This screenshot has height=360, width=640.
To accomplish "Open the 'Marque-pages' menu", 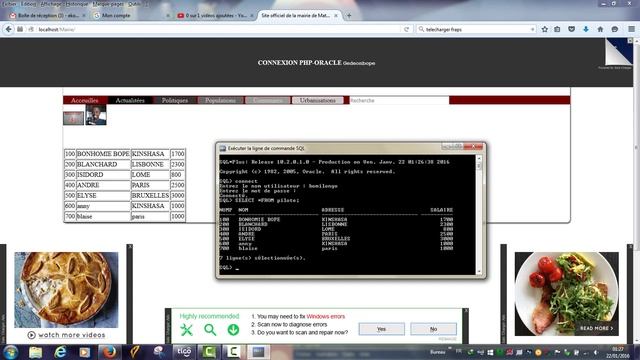I will pyautogui.click(x=108, y=4).
